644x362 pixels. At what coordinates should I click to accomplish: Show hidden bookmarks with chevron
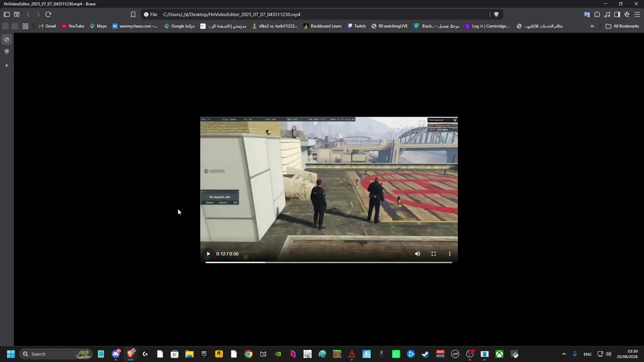(592, 26)
